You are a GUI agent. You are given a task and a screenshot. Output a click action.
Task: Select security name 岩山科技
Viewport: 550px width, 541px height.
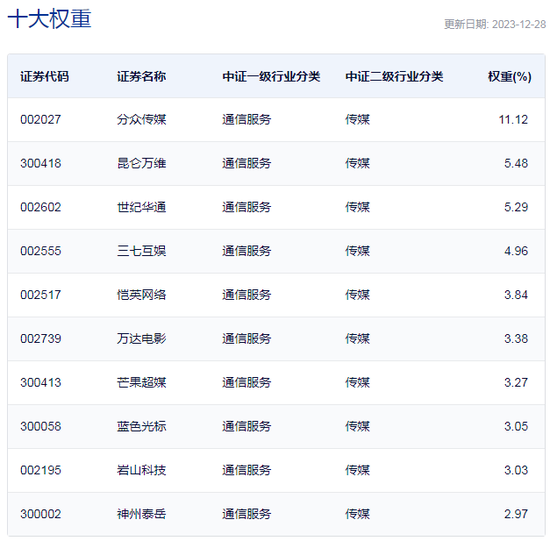(x=141, y=470)
